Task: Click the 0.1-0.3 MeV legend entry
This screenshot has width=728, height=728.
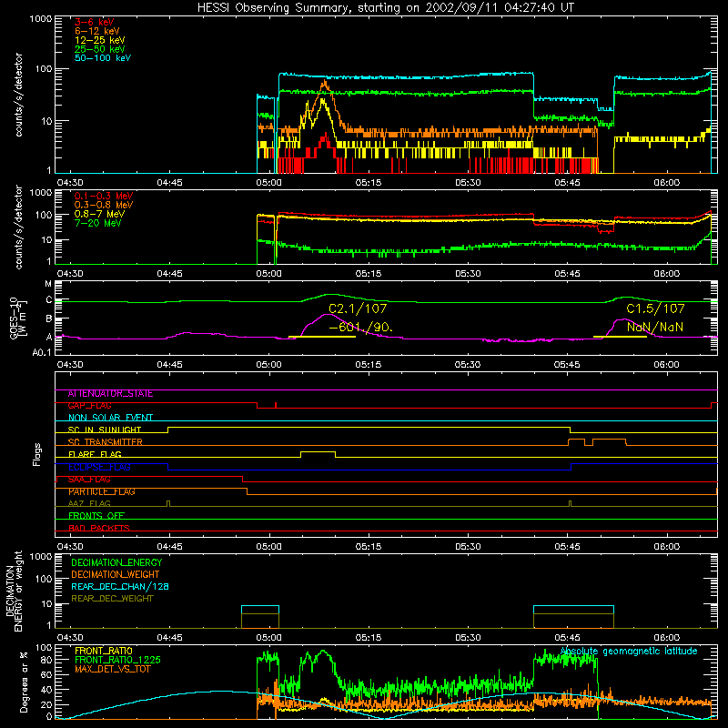Action: [104, 196]
